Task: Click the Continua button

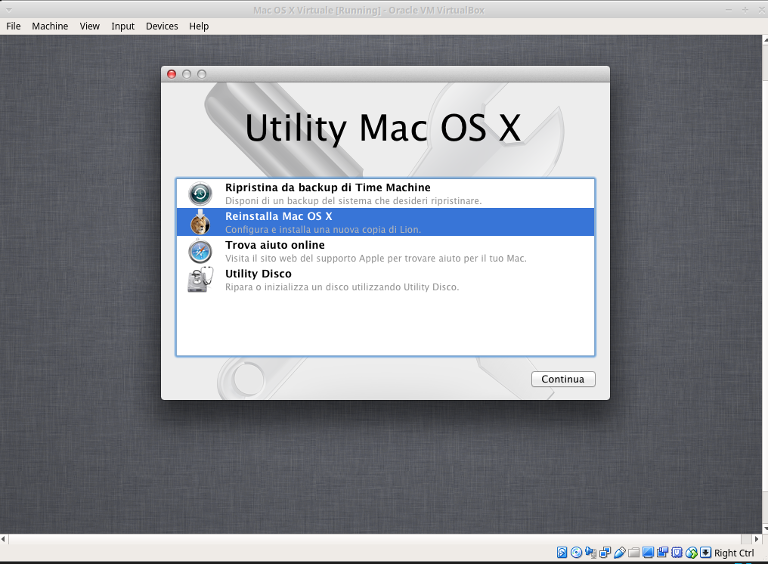Action: pyautogui.click(x=563, y=379)
